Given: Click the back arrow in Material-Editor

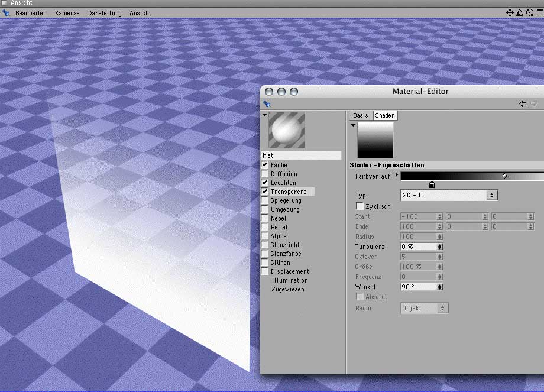Looking at the screenshot, I should tap(523, 103).
